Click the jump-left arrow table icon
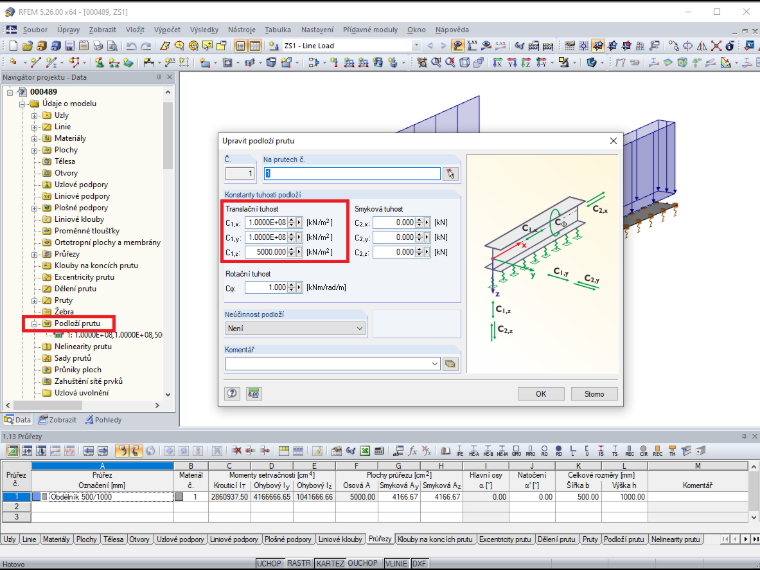This screenshot has height=570, width=760. (x=88, y=451)
